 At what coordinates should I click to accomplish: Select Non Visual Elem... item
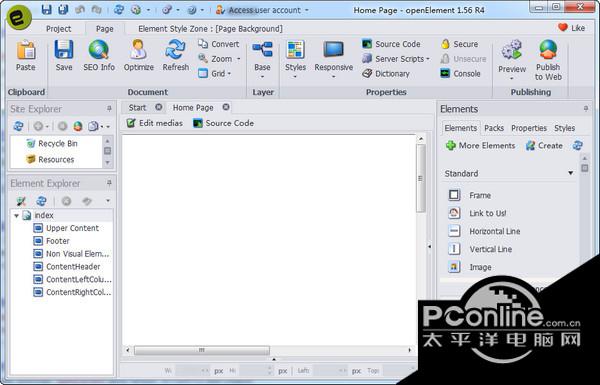(x=72, y=254)
